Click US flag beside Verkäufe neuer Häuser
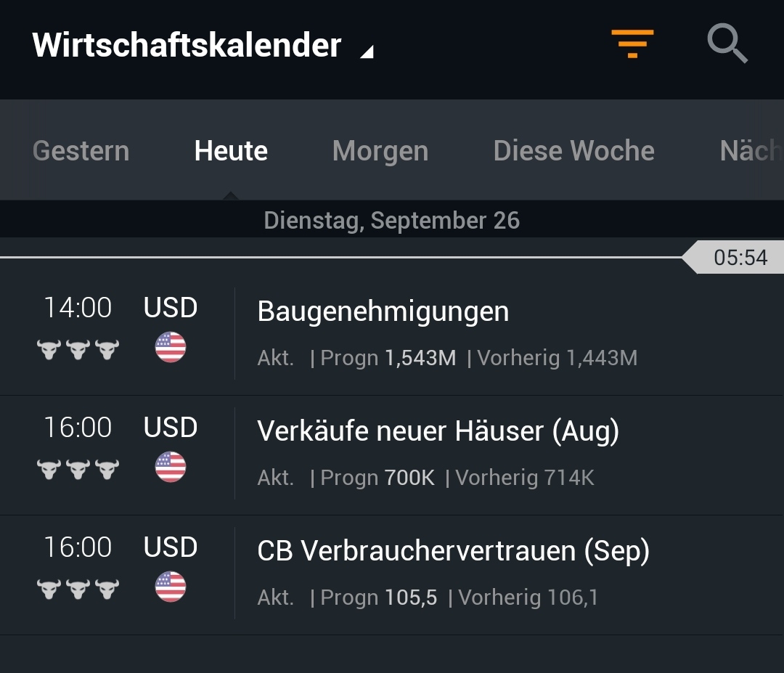Screen dimensions: 784x673 (171, 467)
